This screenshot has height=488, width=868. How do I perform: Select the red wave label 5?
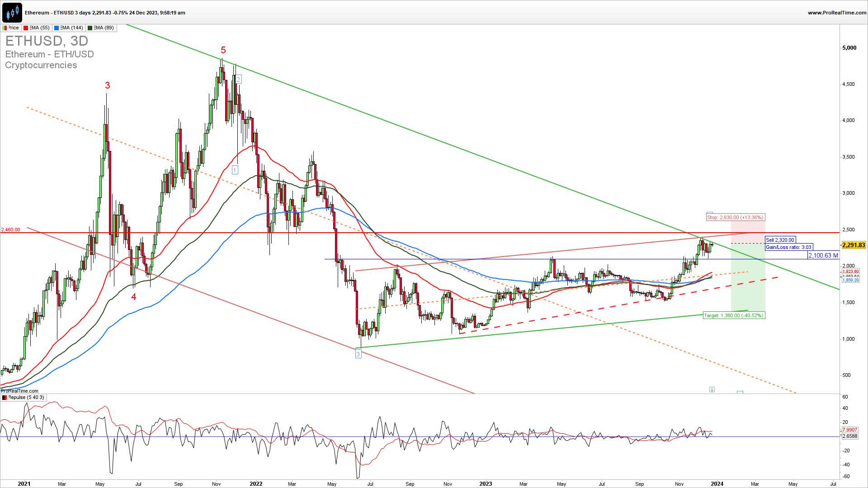click(x=223, y=50)
